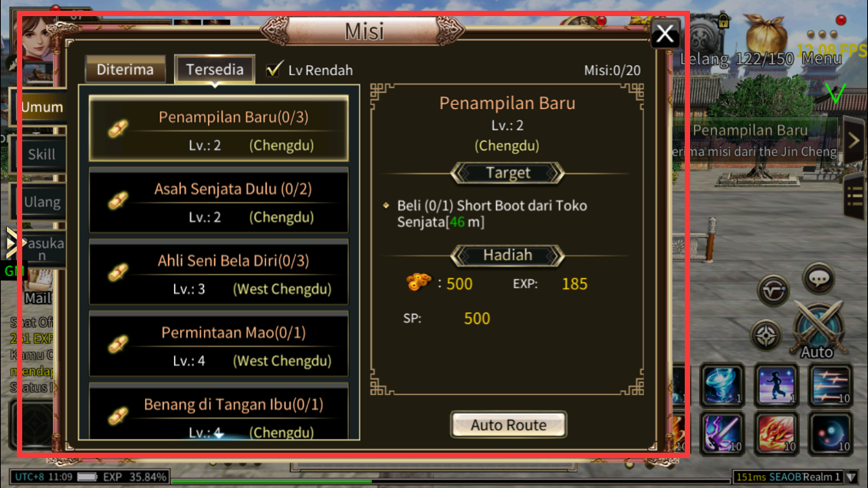Image resolution: width=868 pixels, height=488 pixels.
Task: Open the gold treasure bag icon
Action: point(766,35)
